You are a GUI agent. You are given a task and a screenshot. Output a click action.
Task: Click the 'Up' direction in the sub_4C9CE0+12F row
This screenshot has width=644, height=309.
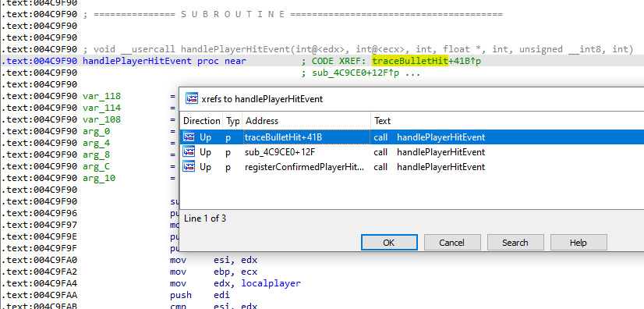(x=205, y=152)
